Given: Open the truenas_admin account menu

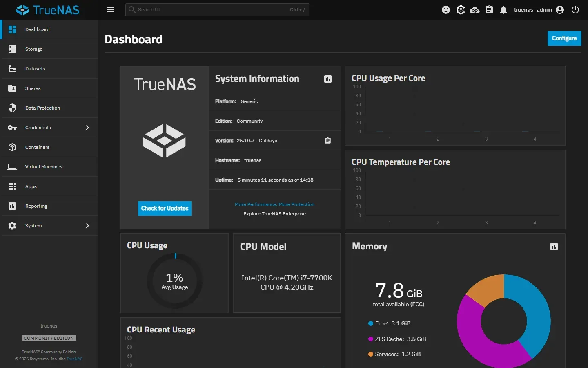Looking at the screenshot, I should 539,10.
